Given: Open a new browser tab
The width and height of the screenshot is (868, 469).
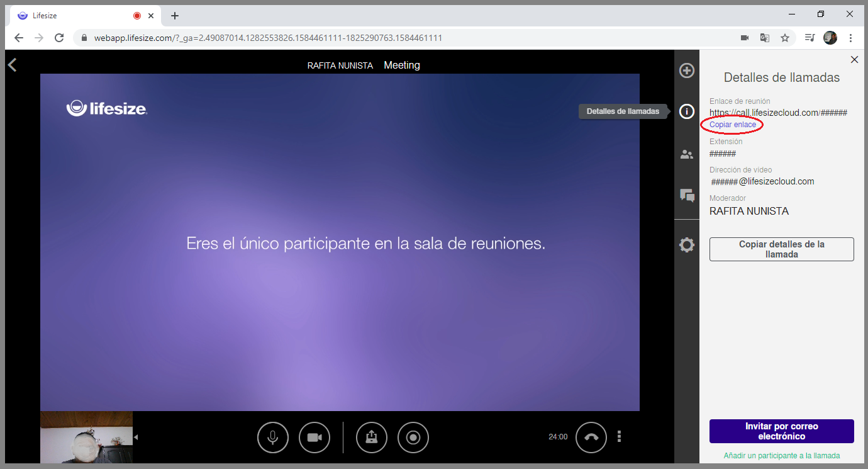Looking at the screenshot, I should (x=175, y=16).
